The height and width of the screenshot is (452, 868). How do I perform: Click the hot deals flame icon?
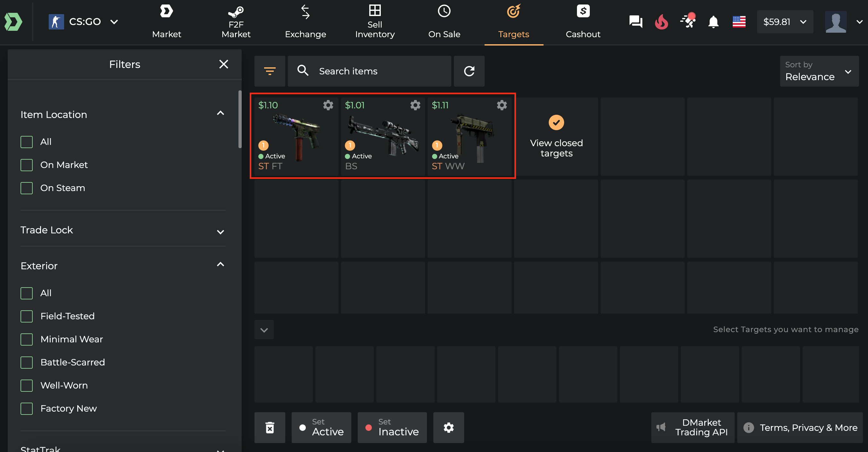(661, 22)
